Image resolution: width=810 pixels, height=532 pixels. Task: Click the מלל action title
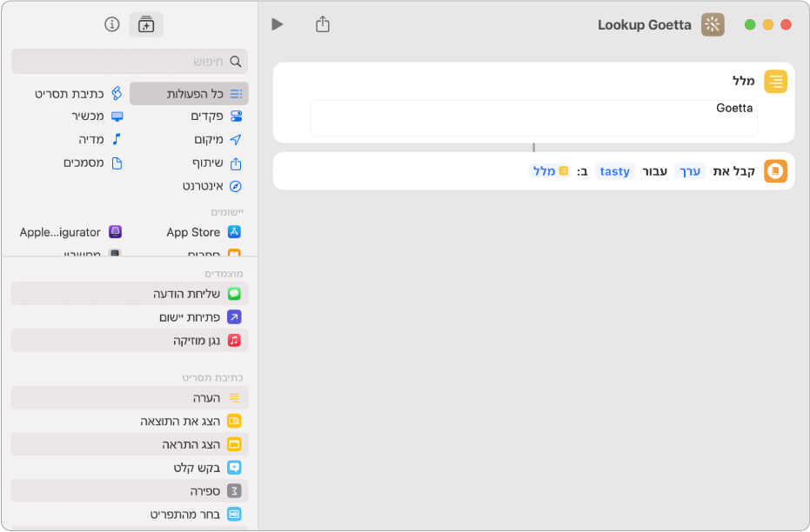[743, 81]
